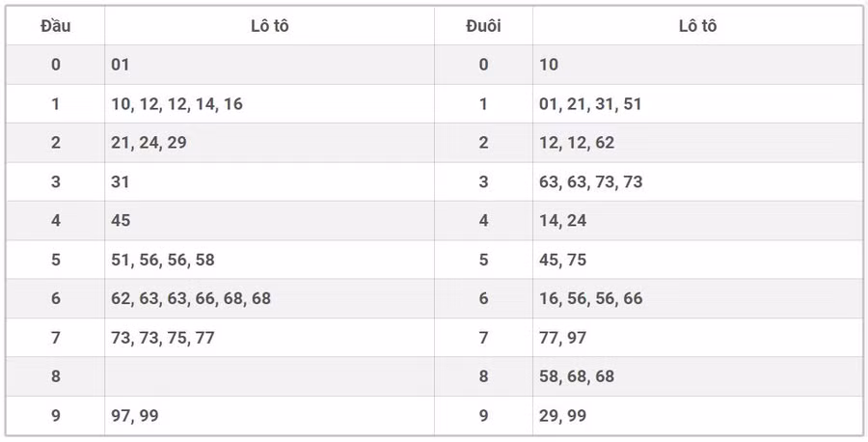Click the cell reading 77, 97

coord(563,338)
